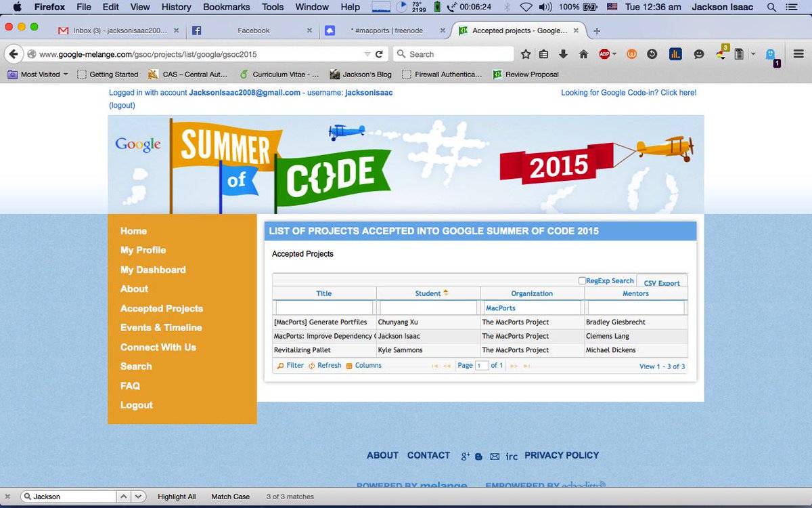This screenshot has width=812, height=508.
Task: Find previous match arrow in find bar
Action: pos(124,496)
